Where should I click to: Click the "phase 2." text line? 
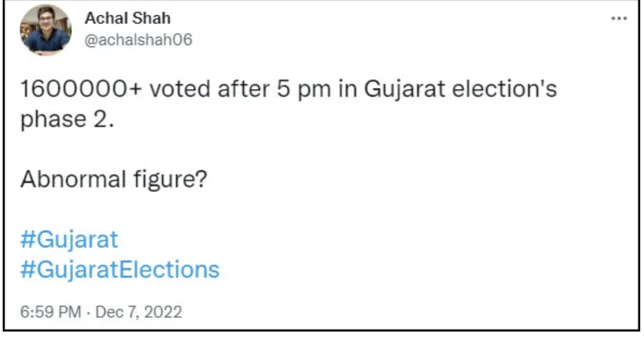pos(67,120)
